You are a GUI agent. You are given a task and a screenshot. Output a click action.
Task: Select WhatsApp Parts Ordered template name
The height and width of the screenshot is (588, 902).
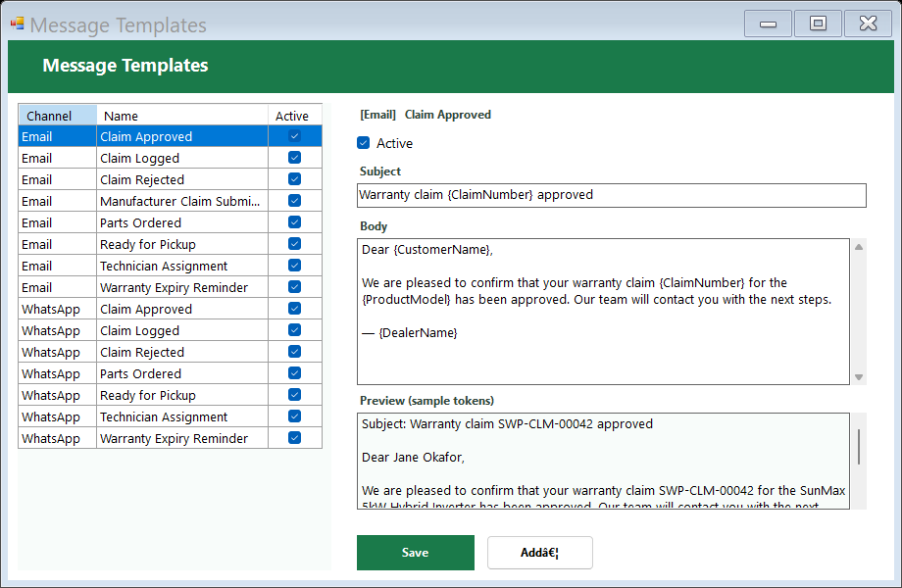tap(182, 373)
